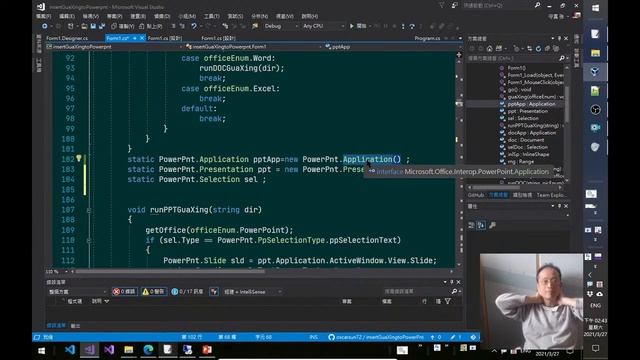This screenshot has width=640, height=360.
Task: Select pptApp : Application in Solution Explorer
Action: point(531,104)
